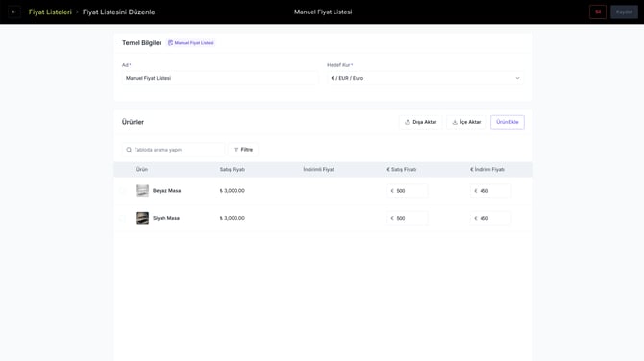This screenshot has width=644, height=361.
Task: Click the Manuel Fiyat Listesi badge icon
Action: tap(170, 42)
